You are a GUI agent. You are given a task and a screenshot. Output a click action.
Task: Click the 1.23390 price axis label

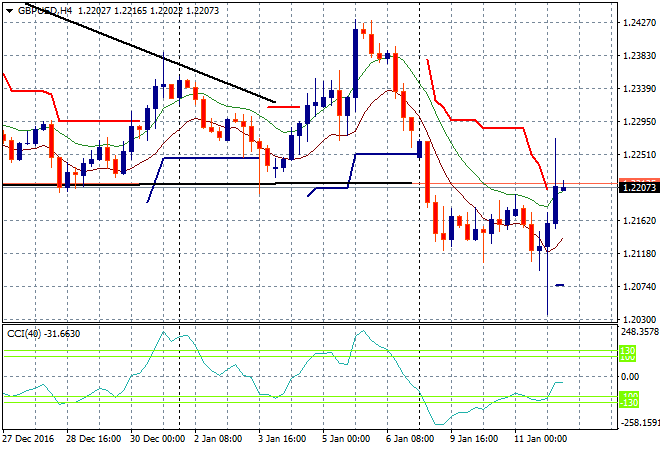pos(639,88)
